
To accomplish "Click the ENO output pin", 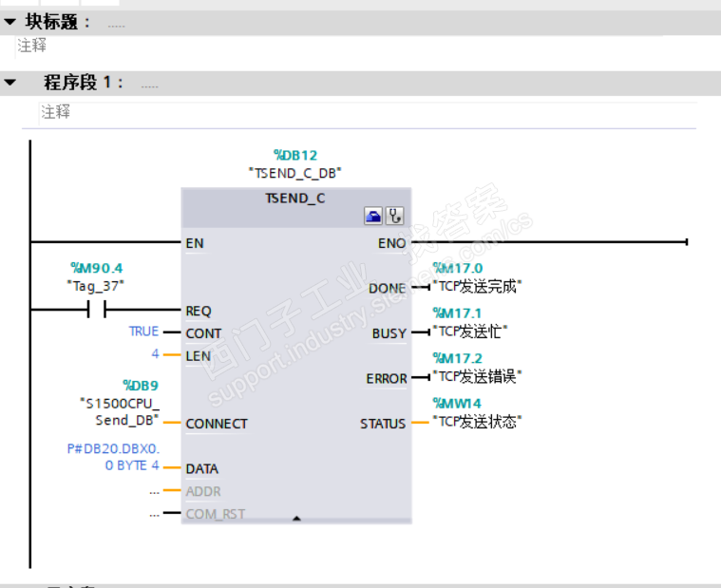I will pyautogui.click(x=391, y=243).
